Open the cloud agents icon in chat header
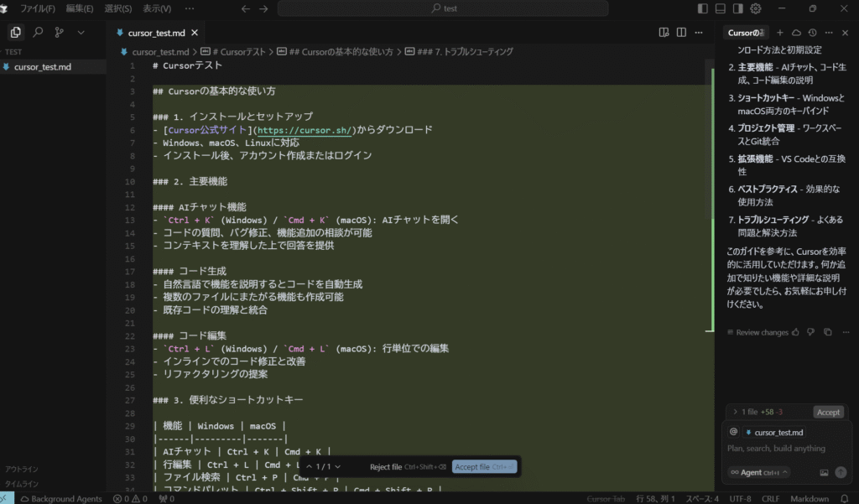Screen dimensions: 859x504 click(x=796, y=33)
